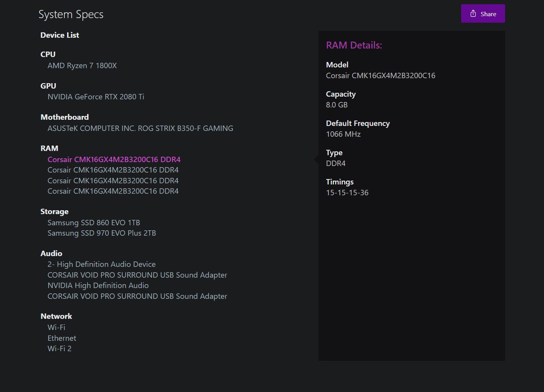Select '2- High Definition Audio Device'

click(x=101, y=265)
